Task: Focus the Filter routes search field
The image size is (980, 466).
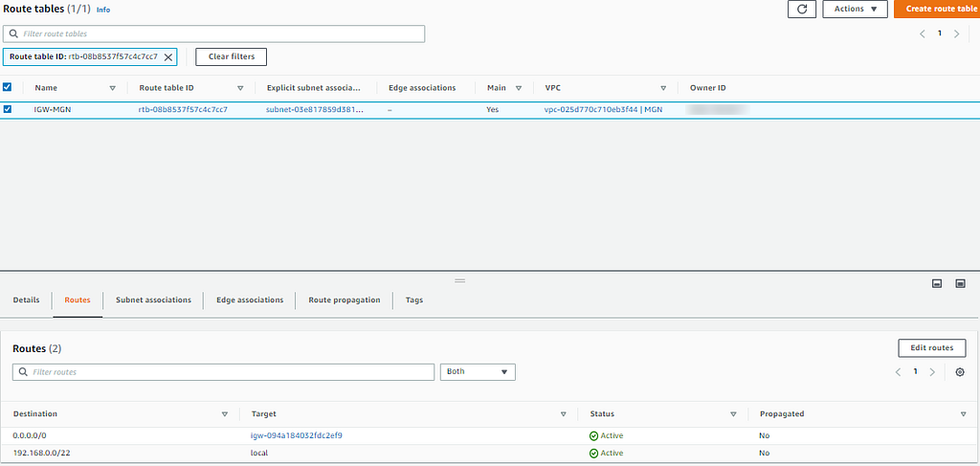Action: (223, 371)
